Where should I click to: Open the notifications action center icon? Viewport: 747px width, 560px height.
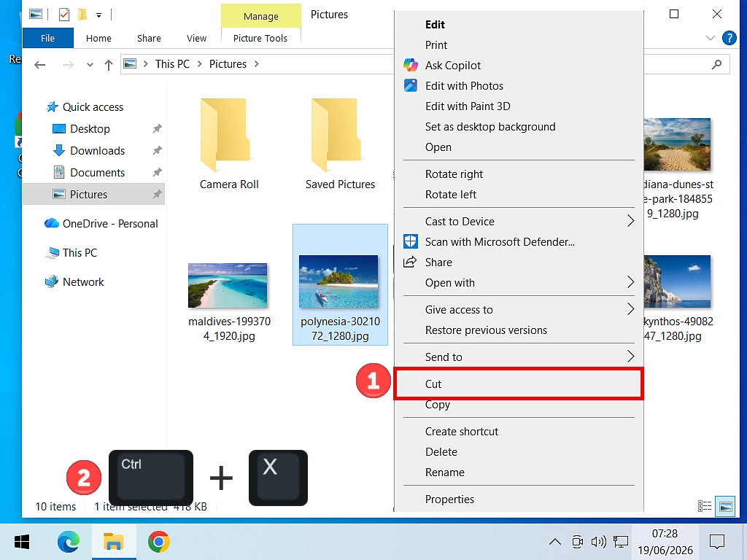point(717,542)
